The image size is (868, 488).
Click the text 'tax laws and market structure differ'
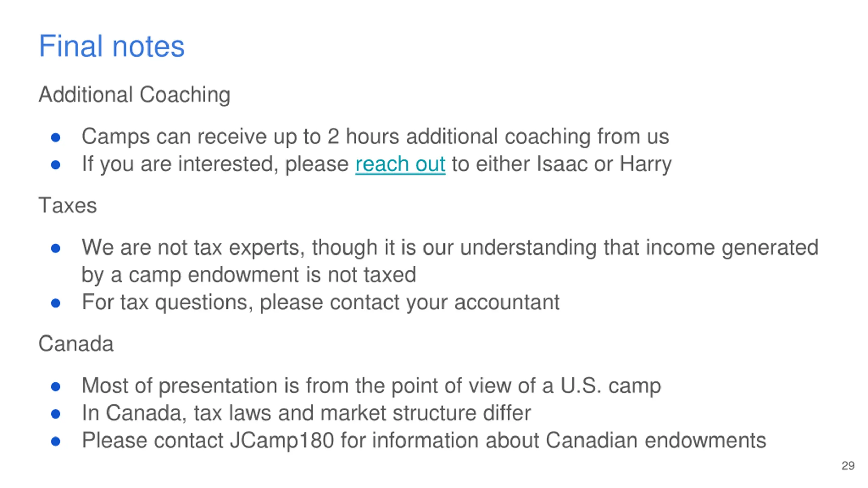[x=362, y=413]
